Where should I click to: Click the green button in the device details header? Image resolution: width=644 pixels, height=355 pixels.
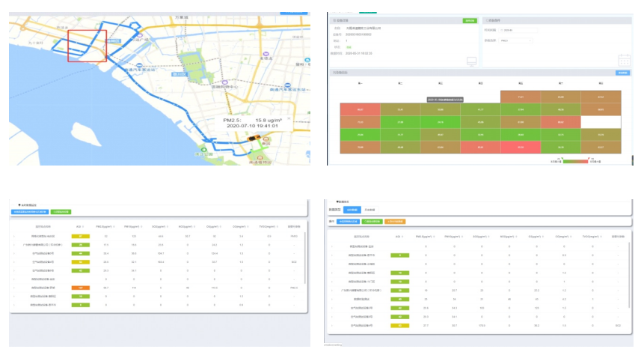(x=469, y=20)
